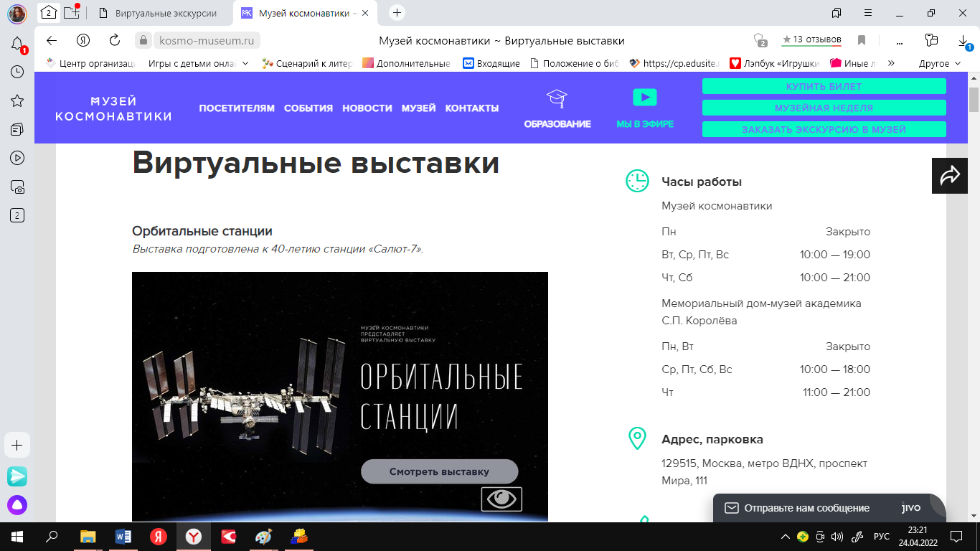Screen dimensions: 980x551
Task: Open browser hamburger menu
Action: click(x=868, y=12)
